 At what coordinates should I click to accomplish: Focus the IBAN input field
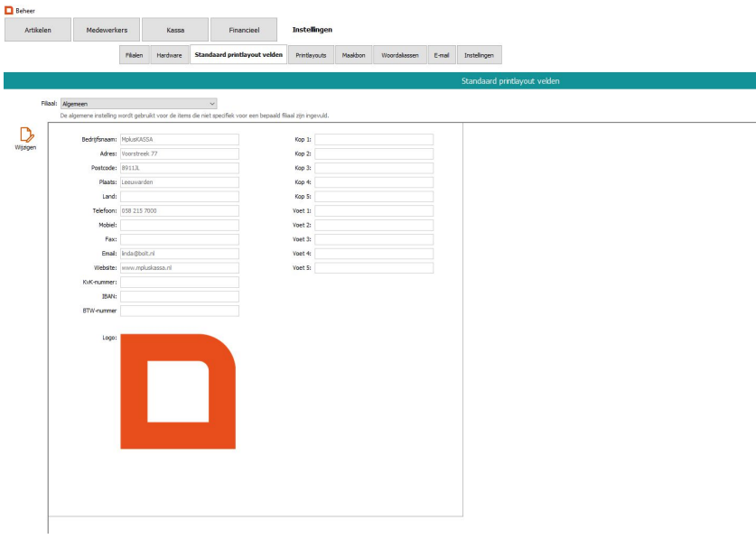pyautogui.click(x=179, y=296)
